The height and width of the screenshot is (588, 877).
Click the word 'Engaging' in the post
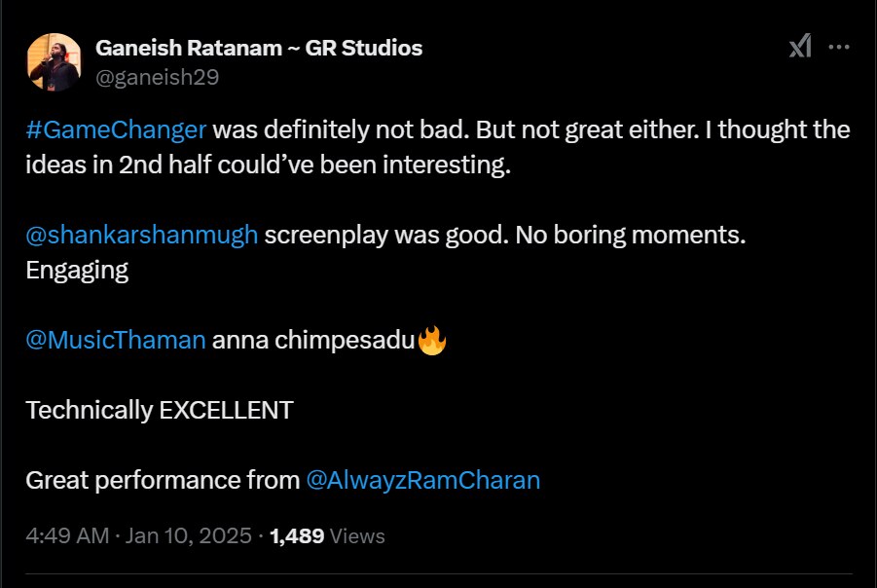click(x=77, y=270)
